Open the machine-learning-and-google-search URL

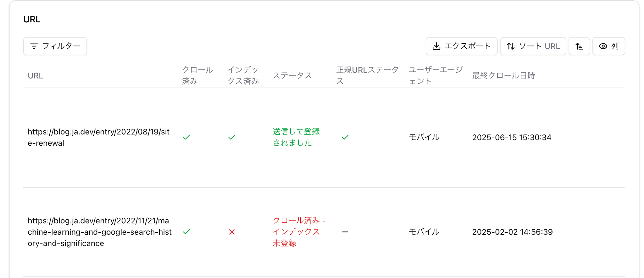click(99, 232)
